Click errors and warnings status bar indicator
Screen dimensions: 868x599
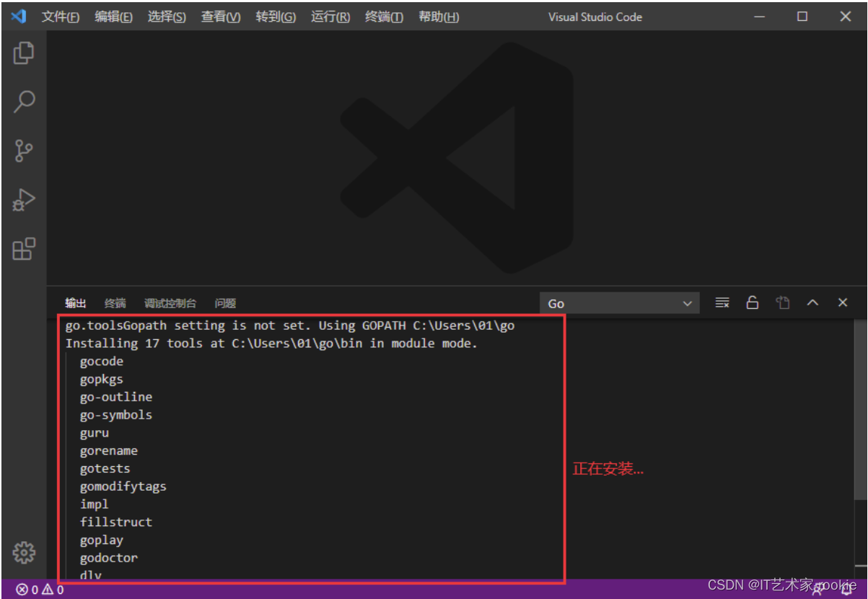tap(40, 590)
